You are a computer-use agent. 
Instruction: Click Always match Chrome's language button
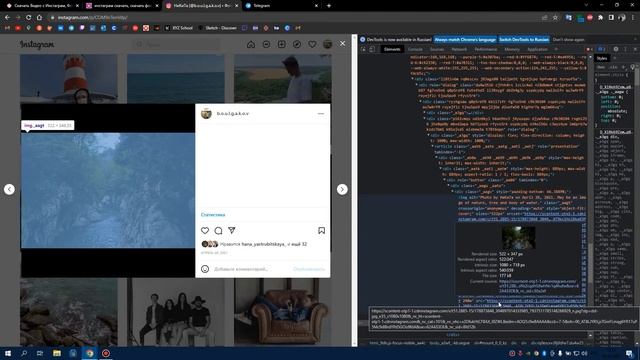465,40
